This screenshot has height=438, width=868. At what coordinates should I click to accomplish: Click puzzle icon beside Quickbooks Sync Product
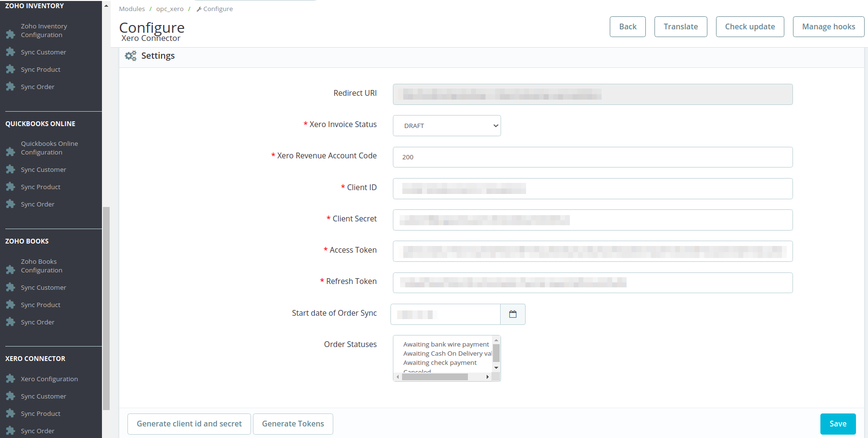tap(11, 187)
